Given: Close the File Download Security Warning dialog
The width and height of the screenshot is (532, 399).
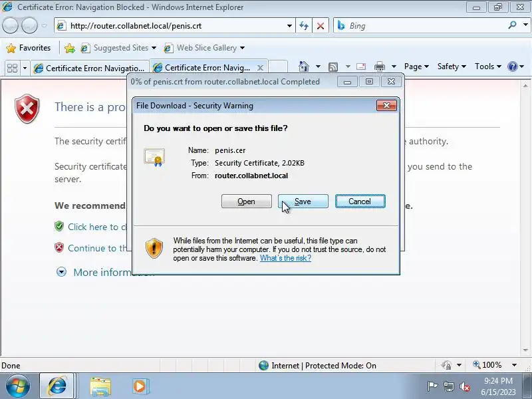Looking at the screenshot, I should tap(386, 105).
